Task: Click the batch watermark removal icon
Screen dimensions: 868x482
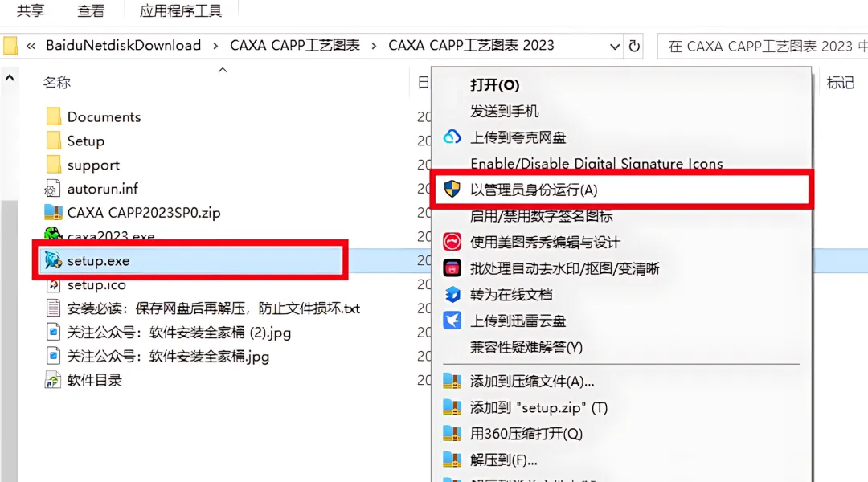Action: [452, 268]
